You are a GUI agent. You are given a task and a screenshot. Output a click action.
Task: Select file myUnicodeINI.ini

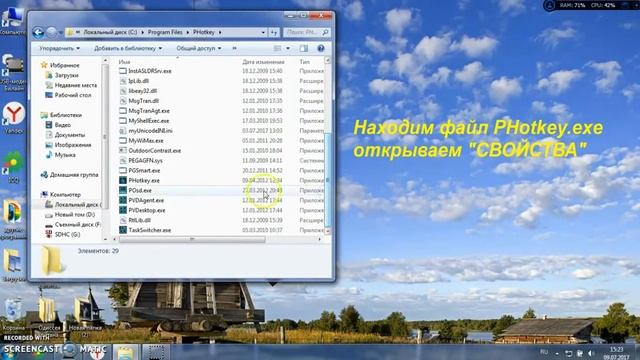click(x=150, y=131)
